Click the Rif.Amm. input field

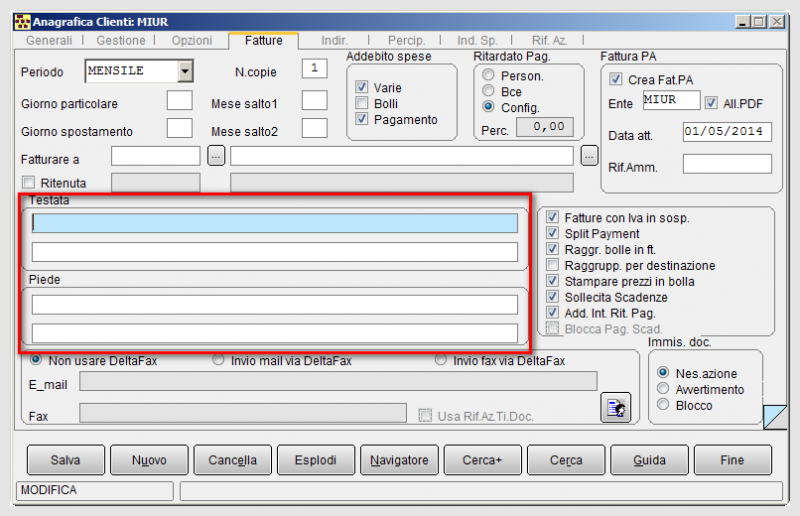click(727, 164)
